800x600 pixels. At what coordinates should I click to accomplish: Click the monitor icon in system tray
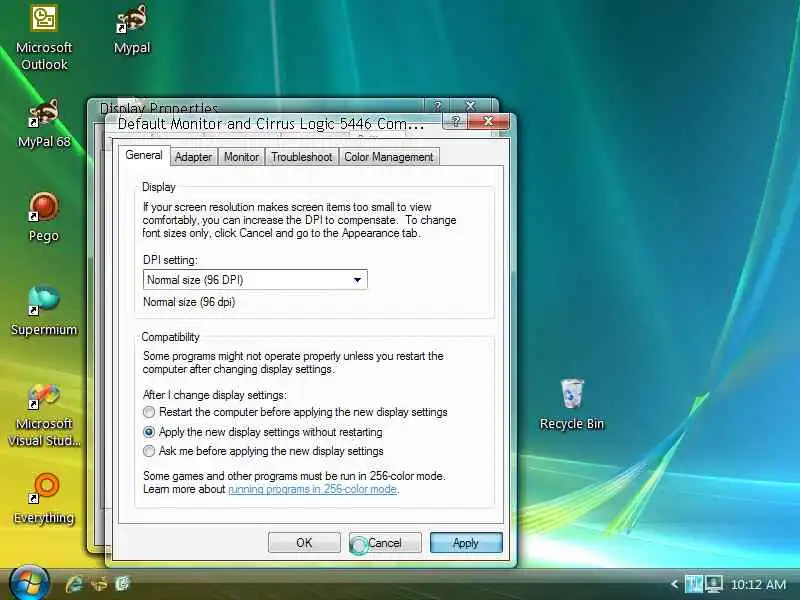pos(713,584)
